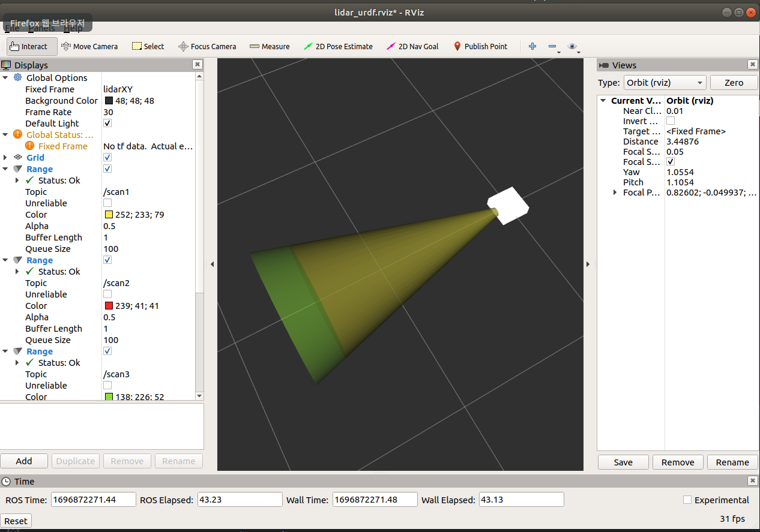Expand the Focal Point property
The height and width of the screenshot is (532, 760).
tap(615, 192)
